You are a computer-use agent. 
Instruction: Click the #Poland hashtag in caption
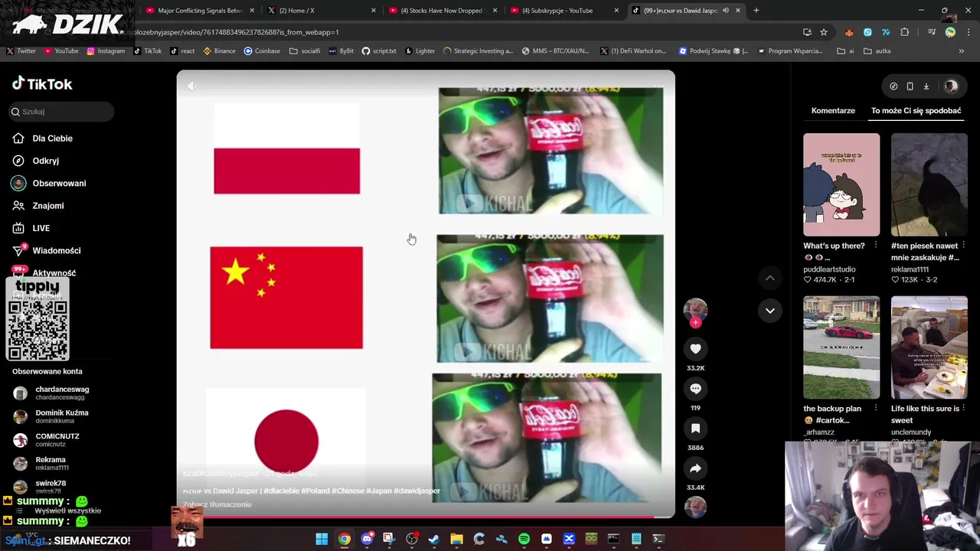coord(315,491)
